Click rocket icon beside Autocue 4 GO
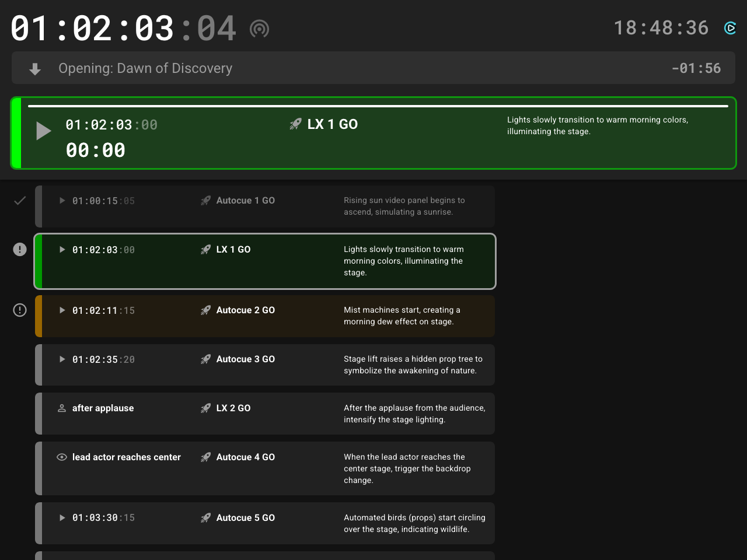This screenshot has width=747, height=560. coord(205,457)
